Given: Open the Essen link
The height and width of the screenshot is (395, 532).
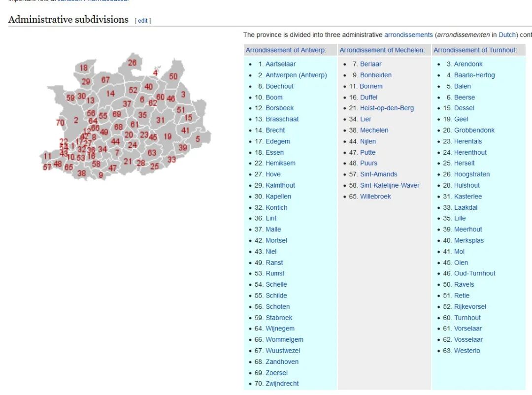Looking at the screenshot, I should click(274, 153).
